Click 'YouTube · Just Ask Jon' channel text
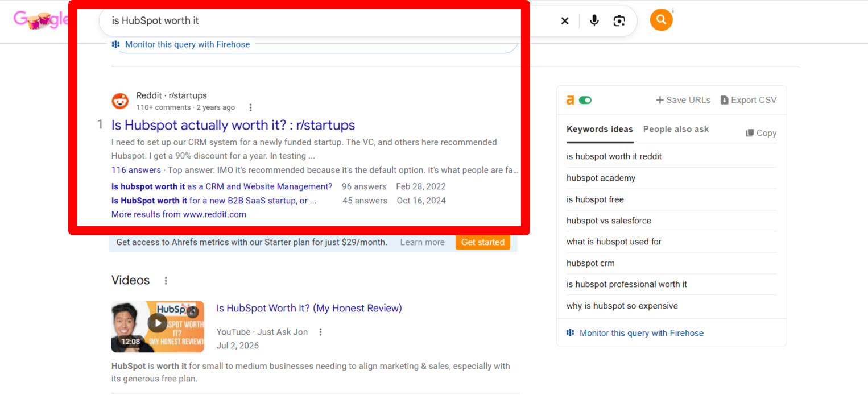 pos(262,332)
